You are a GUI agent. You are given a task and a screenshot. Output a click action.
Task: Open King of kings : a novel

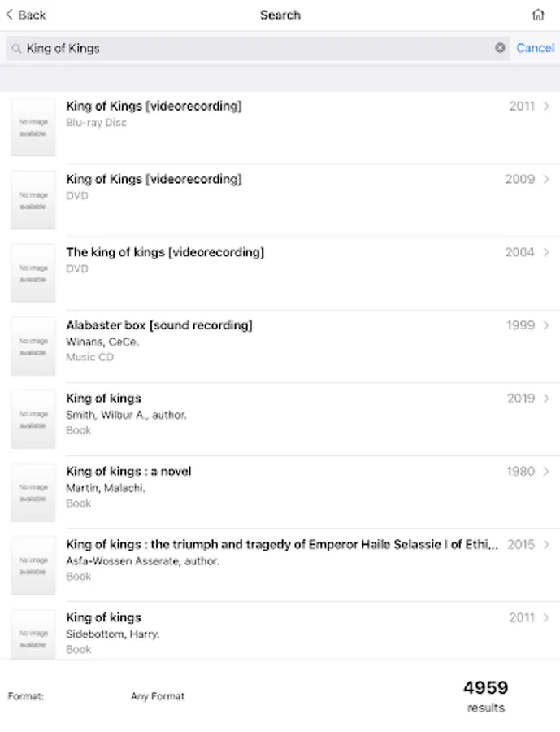click(x=128, y=472)
